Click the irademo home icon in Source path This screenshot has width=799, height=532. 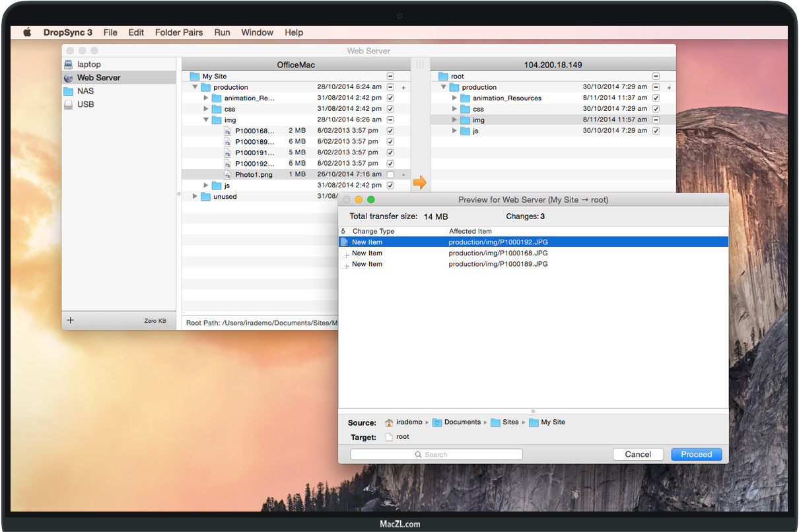click(x=390, y=422)
